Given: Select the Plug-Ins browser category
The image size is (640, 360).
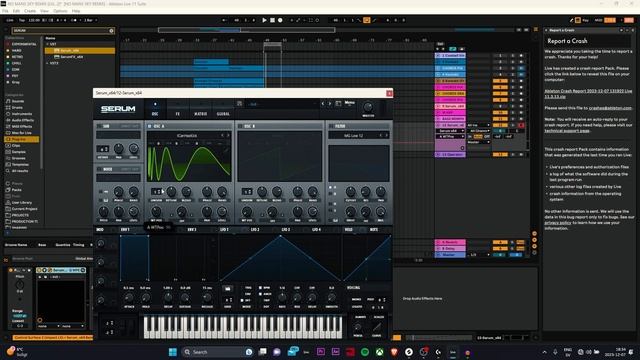Looking at the screenshot, I should [x=22, y=139].
